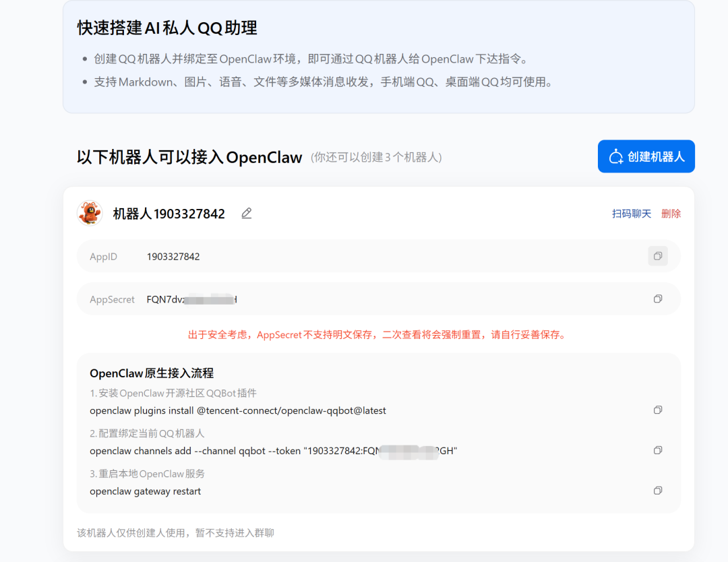Click heading '快速搭建AI私人QQ助理'
The height and width of the screenshot is (562, 728).
[167, 28]
